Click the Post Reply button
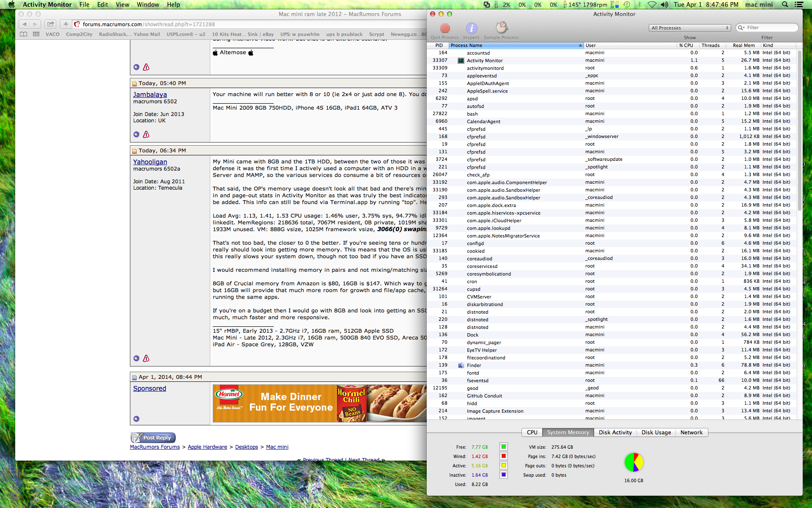812x508 pixels. click(153, 438)
